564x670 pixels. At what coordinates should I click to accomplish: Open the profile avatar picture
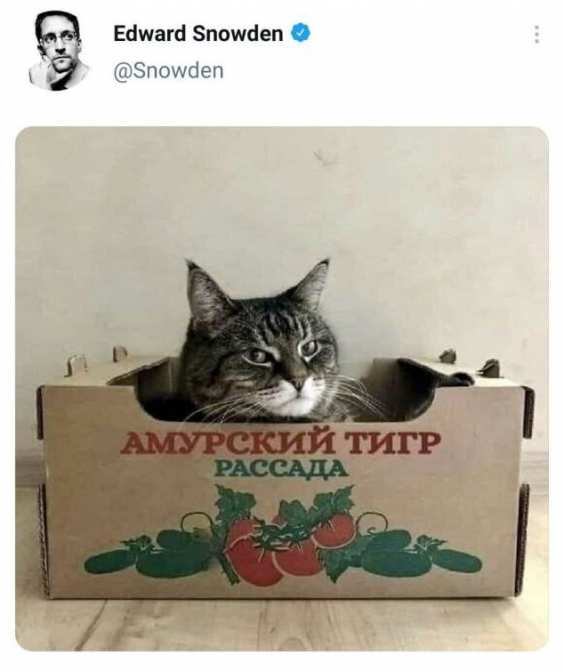pyautogui.click(x=58, y=51)
